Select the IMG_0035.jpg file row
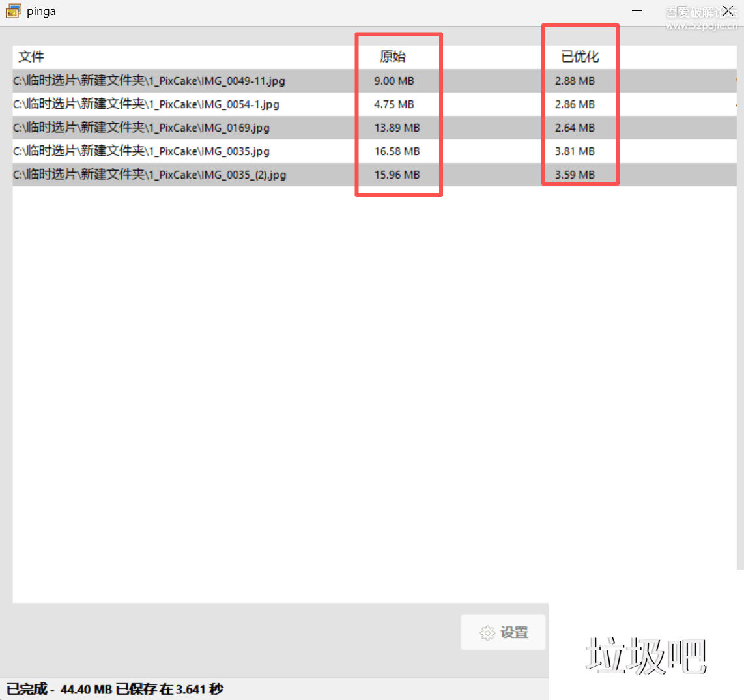This screenshot has width=744, height=700. click(141, 151)
